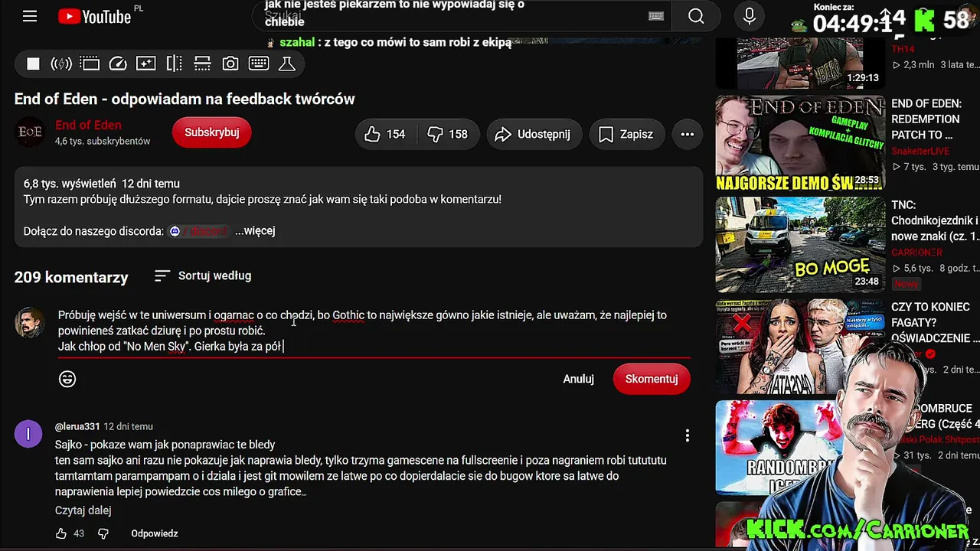Viewport: 980px width, 551px height.
Task: Open End of Eden channel avatar
Action: pyautogui.click(x=31, y=132)
